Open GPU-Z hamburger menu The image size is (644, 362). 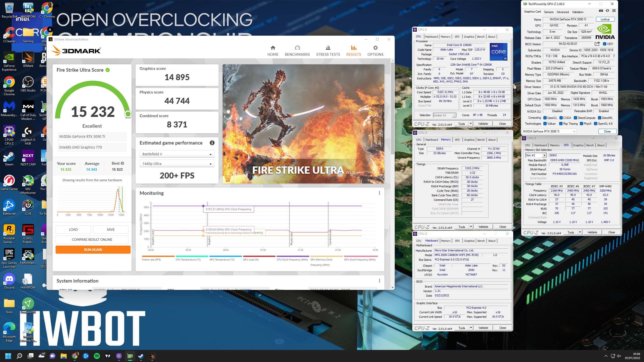pyautogui.click(x=614, y=11)
